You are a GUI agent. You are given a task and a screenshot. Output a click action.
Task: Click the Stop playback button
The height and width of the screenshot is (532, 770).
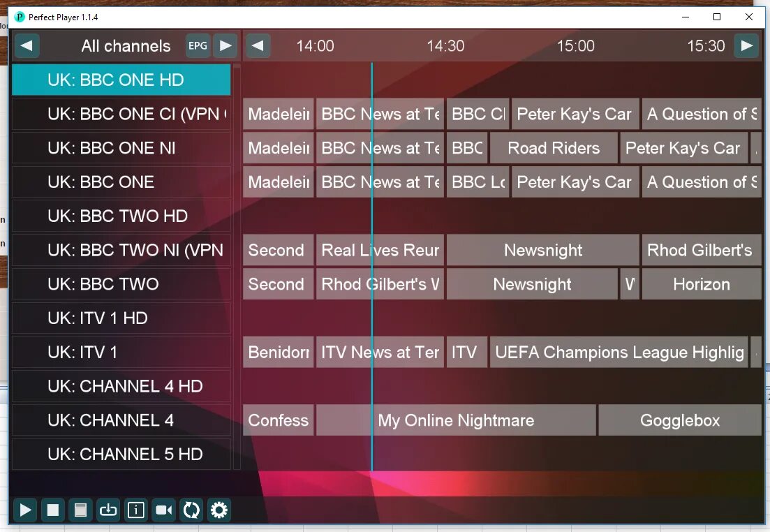click(53, 510)
